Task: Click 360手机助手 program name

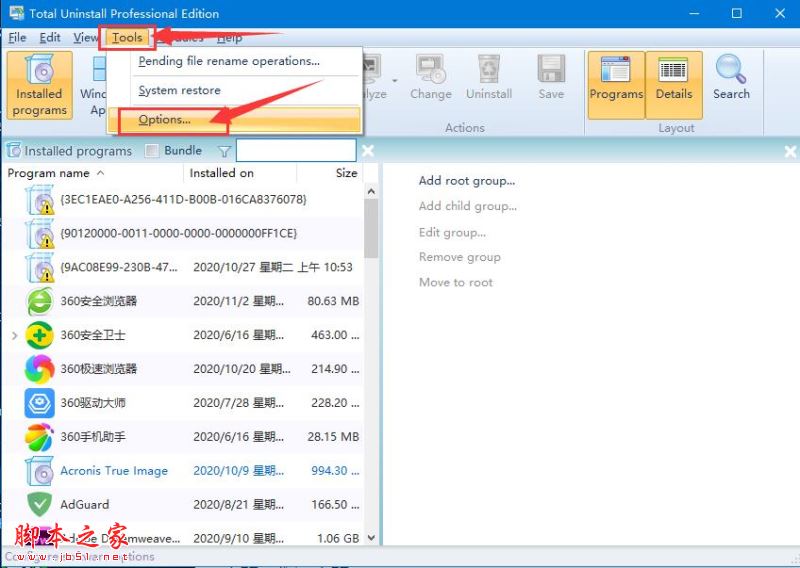Action: click(x=93, y=437)
